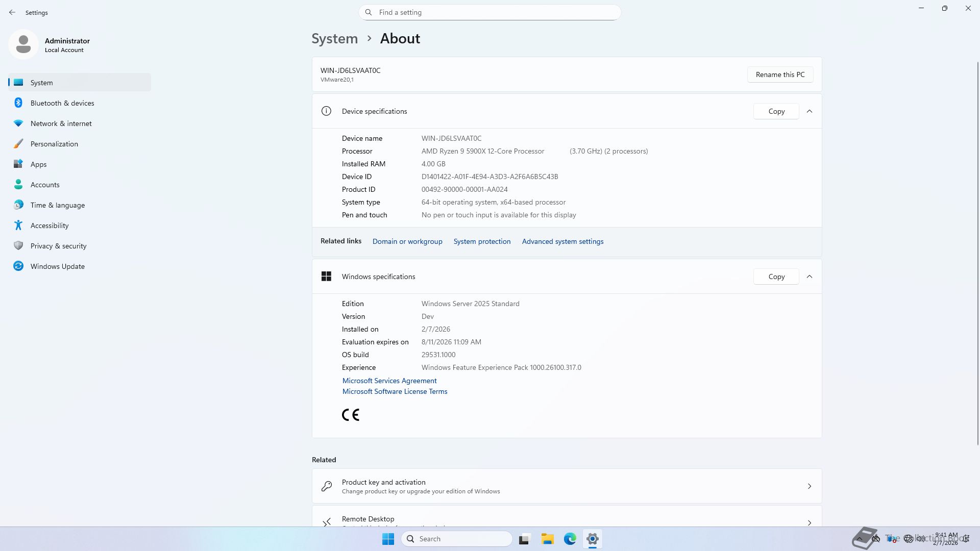Open Network & internet settings icon
Image resolution: width=980 pixels, height=551 pixels.
pos(18,123)
